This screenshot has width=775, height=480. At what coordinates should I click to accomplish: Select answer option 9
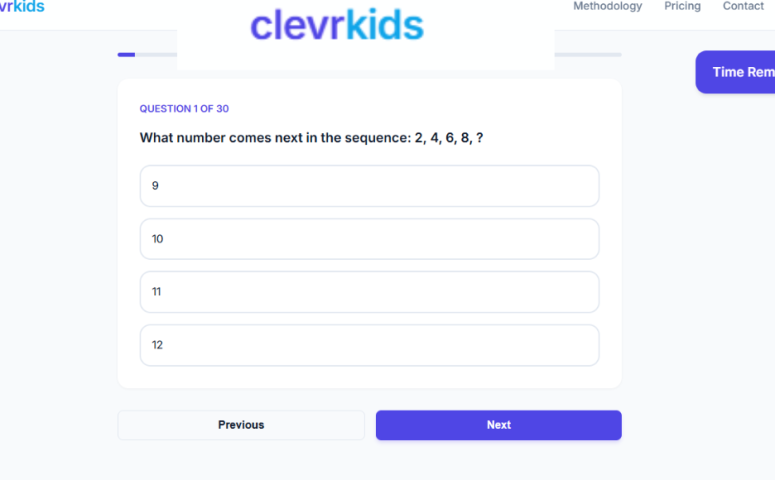(369, 186)
